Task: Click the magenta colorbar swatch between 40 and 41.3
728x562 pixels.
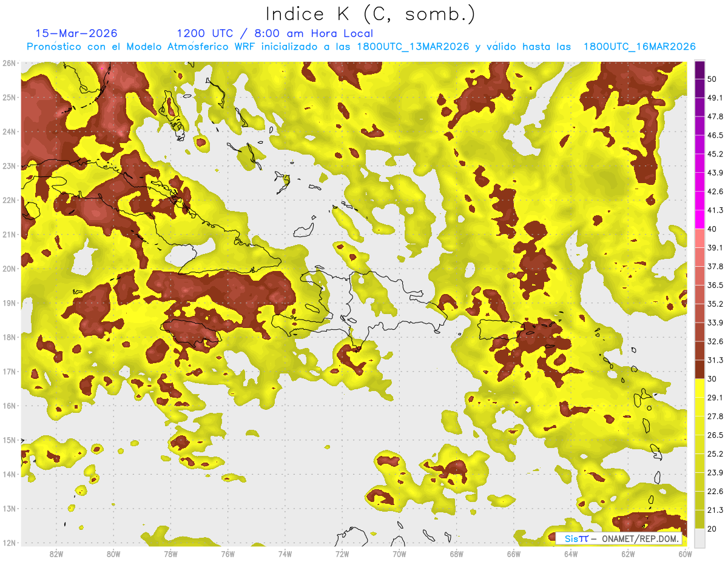Action: coord(699,219)
